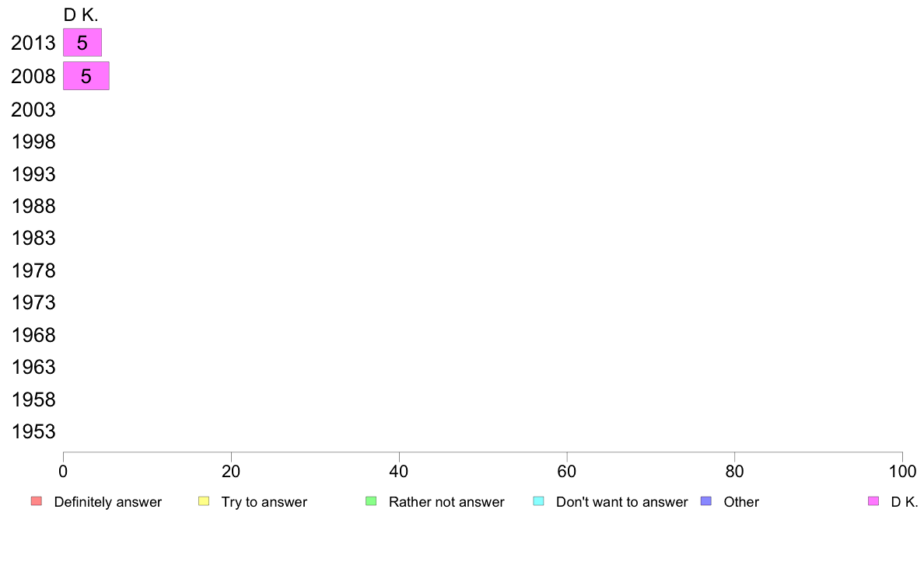Viewport: 924px width, 572px height.
Task: Click the 2003 year label
Action: click(33, 110)
